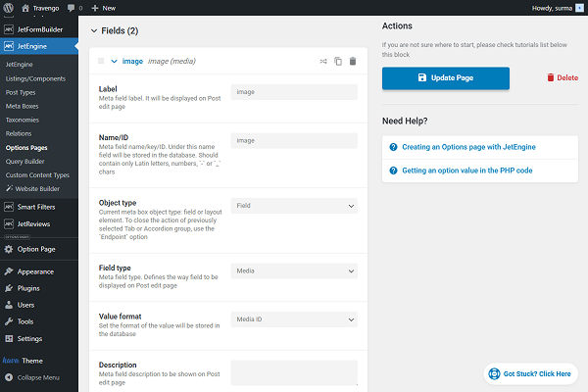Viewport: 588px width, 392px height.
Task: Click the Update Page button
Action: [x=446, y=78]
